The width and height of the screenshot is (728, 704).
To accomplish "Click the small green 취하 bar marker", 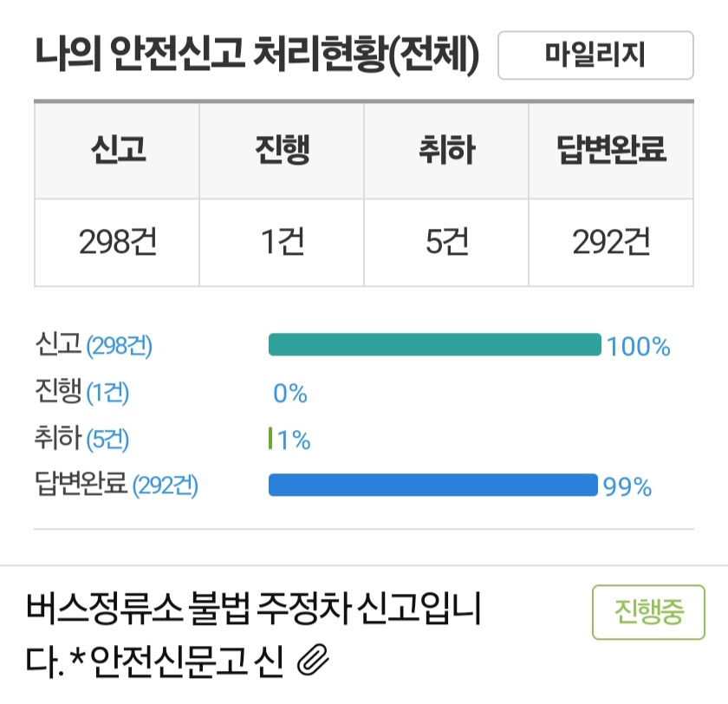I will pyautogui.click(x=270, y=439).
